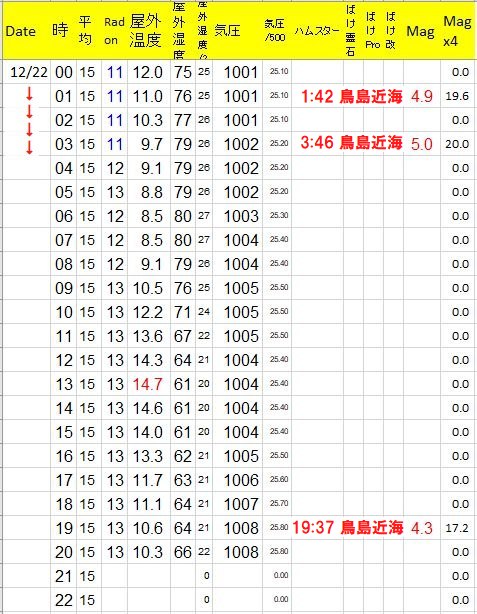
Task: Click the temperature cell 12.0
Action: (x=147, y=72)
